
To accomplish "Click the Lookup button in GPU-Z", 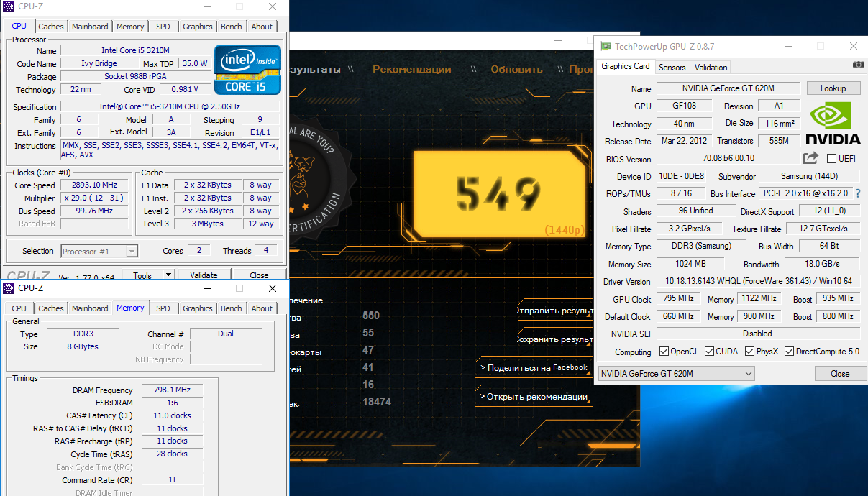I will [833, 88].
